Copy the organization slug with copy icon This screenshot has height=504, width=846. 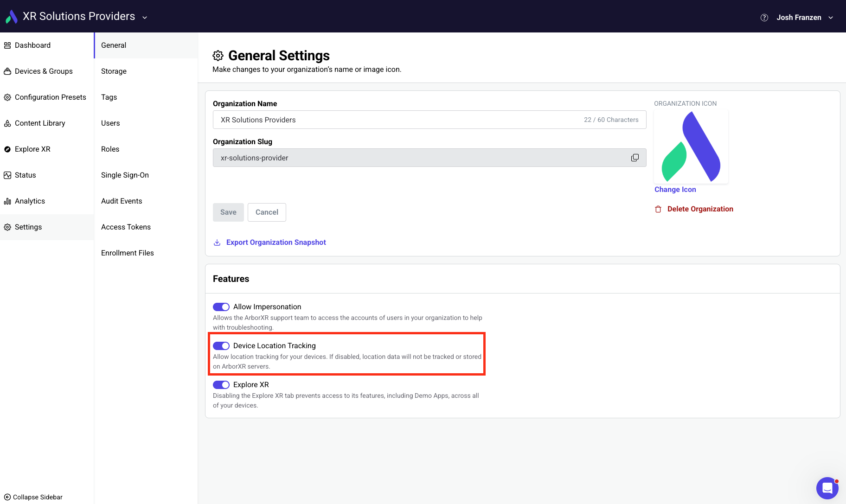click(635, 158)
